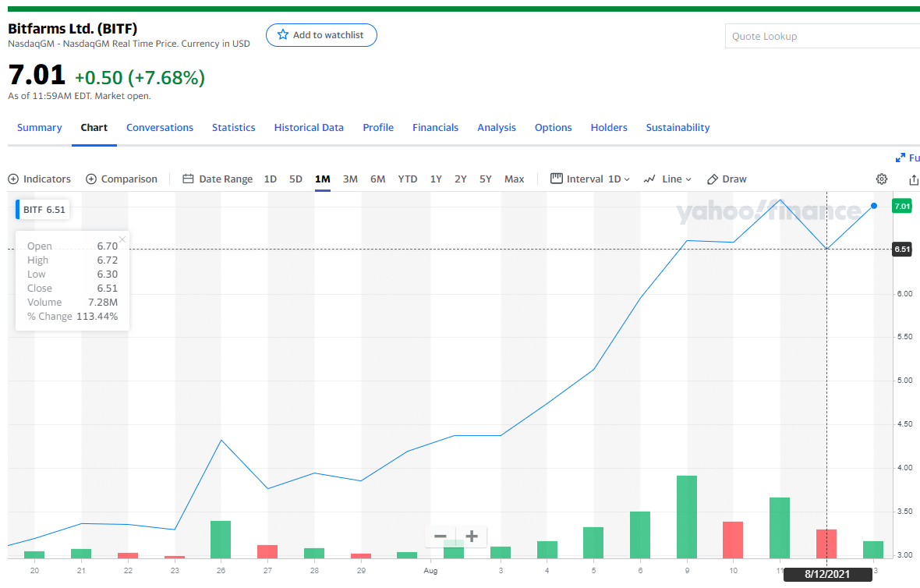Click the red volume bar for 10
920x588 pixels.
[733, 540]
